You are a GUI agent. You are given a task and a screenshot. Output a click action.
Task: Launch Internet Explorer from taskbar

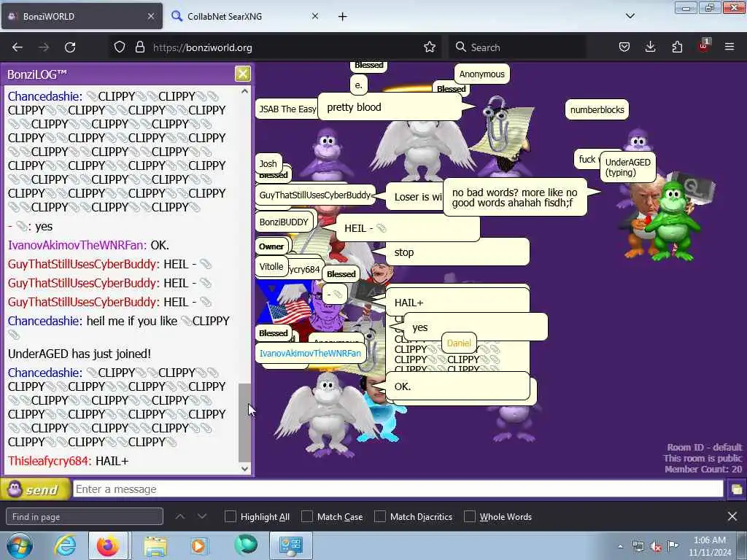tap(65, 545)
